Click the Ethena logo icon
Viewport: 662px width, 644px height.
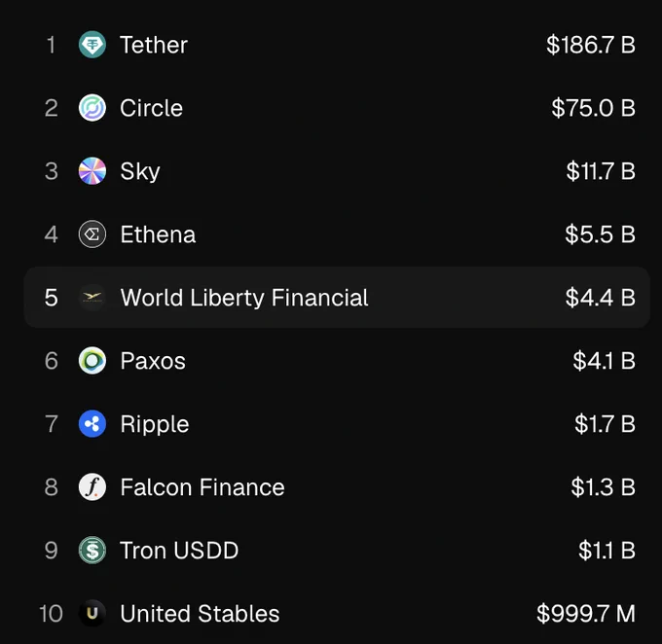(x=92, y=234)
